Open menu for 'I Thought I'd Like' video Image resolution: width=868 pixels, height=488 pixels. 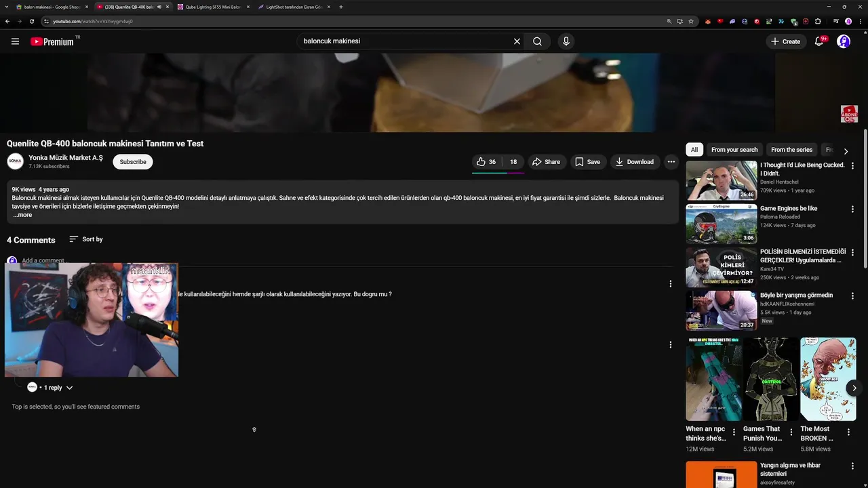tap(852, 166)
